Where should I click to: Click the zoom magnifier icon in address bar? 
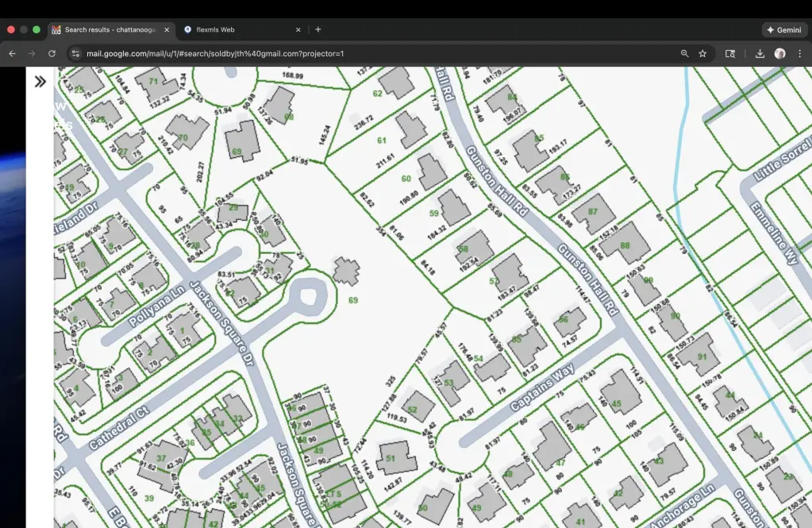click(684, 53)
